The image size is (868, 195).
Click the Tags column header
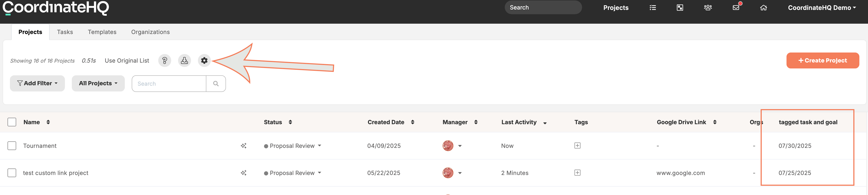(x=581, y=122)
